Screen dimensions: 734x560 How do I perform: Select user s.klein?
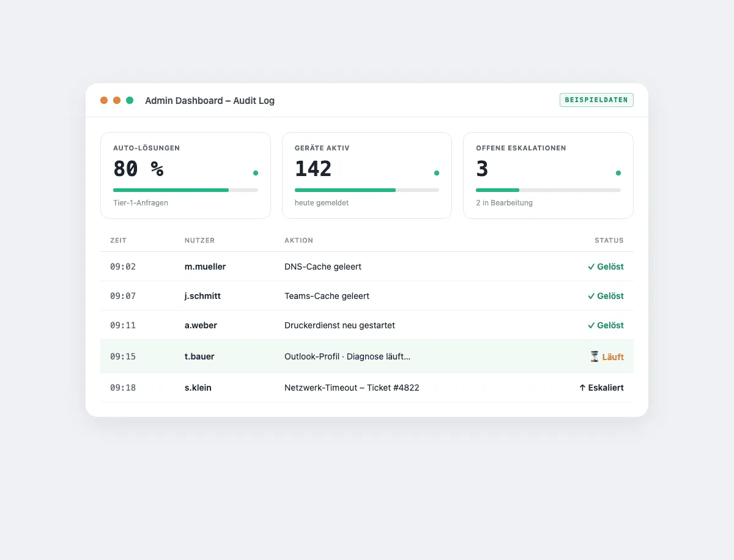tap(198, 388)
